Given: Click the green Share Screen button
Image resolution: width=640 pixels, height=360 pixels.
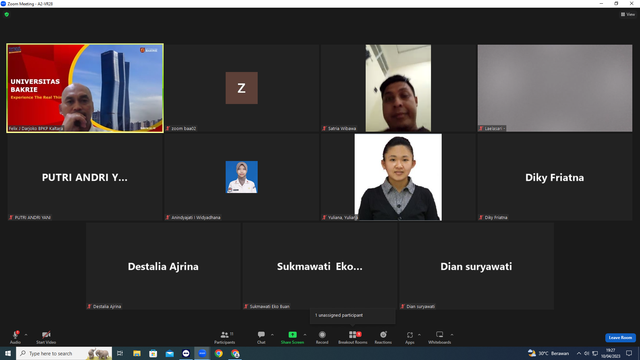Looking at the screenshot, I should tap(292, 337).
